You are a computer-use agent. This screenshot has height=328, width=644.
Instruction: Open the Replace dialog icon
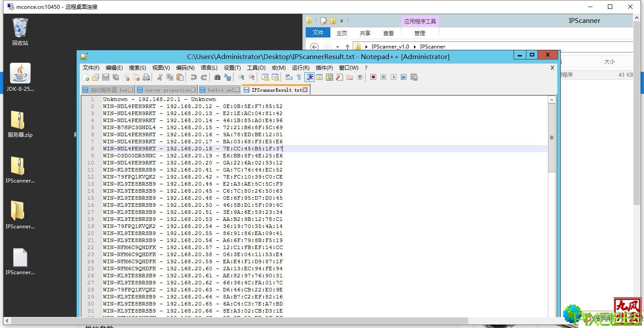(x=228, y=77)
